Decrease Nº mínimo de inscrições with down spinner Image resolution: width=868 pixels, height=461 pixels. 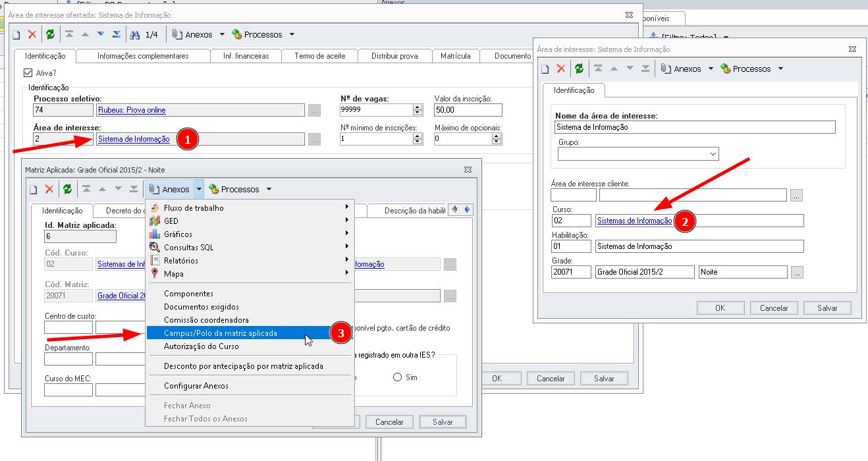(418, 142)
